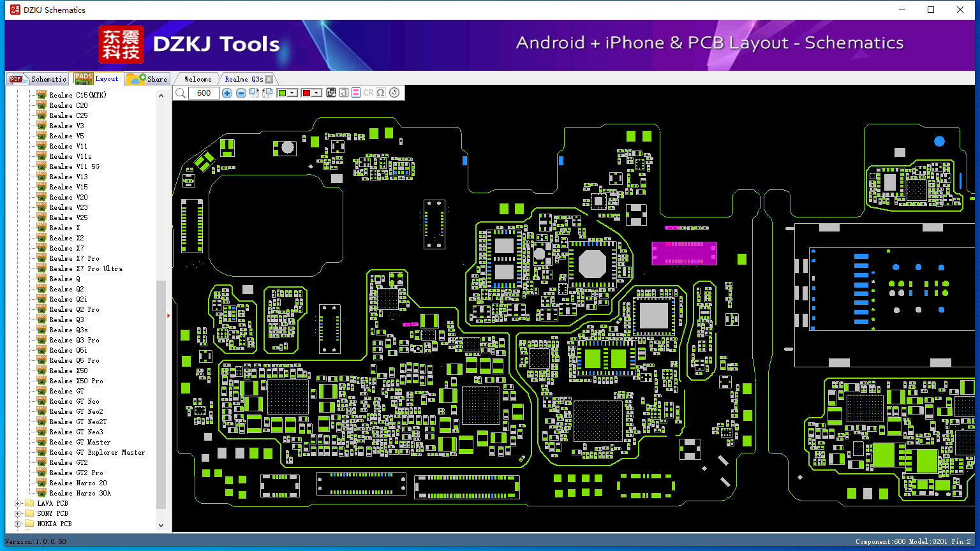Click the PADS icon beside Realme C25
The height and width of the screenshot is (551, 980).
(41, 115)
